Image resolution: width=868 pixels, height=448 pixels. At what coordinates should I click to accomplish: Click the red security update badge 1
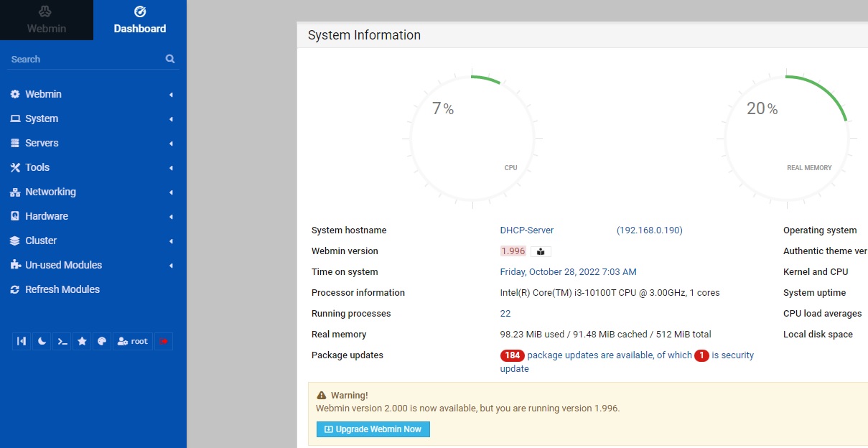(701, 355)
